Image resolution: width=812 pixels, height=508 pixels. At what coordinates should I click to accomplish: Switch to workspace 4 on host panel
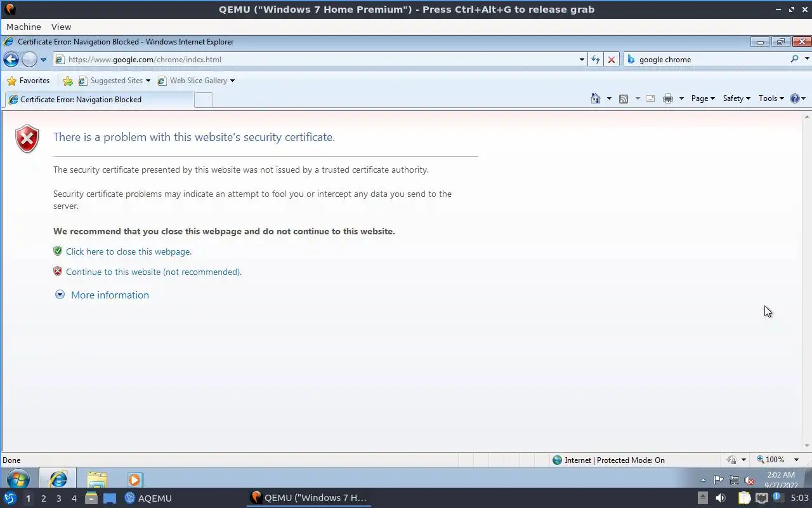click(74, 498)
